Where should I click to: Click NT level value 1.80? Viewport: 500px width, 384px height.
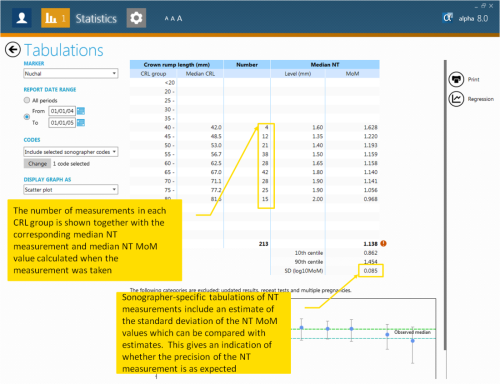coord(317,172)
